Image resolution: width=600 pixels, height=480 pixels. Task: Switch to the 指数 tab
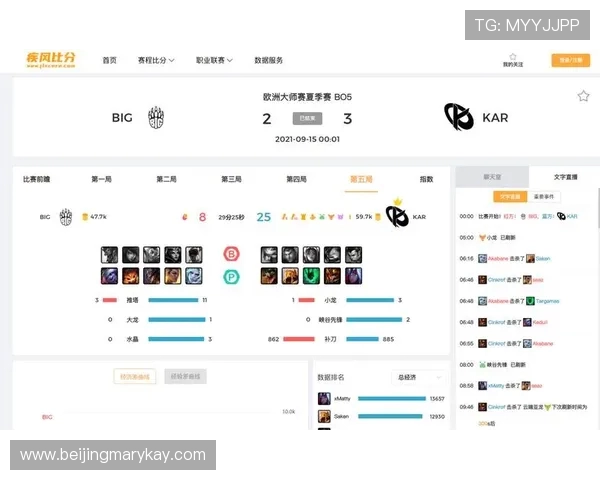[426, 179]
